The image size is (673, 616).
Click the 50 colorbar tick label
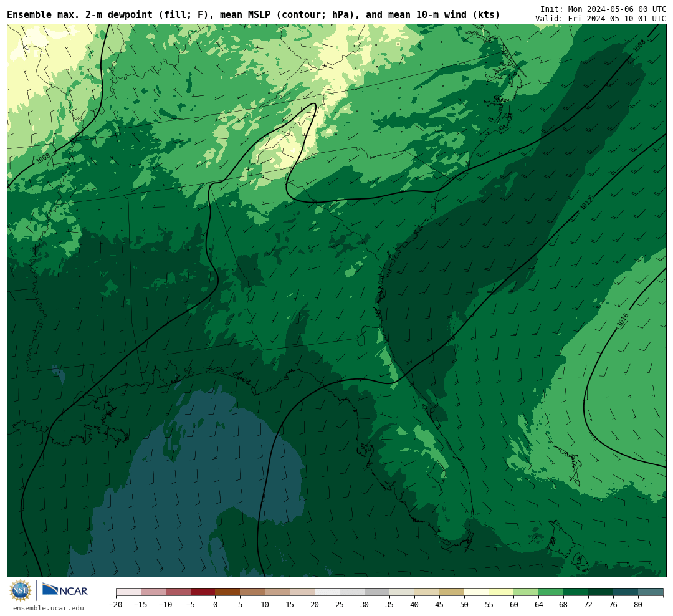[464, 605]
